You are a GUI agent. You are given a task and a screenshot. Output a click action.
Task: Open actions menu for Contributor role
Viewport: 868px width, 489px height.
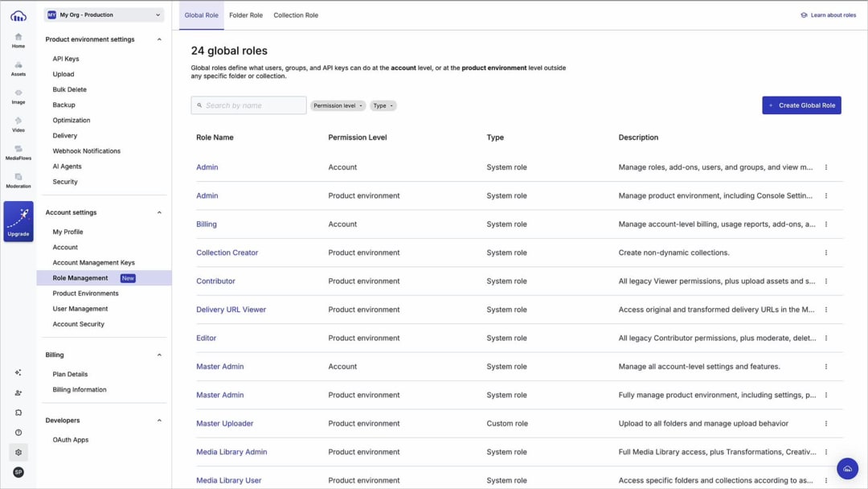point(826,281)
